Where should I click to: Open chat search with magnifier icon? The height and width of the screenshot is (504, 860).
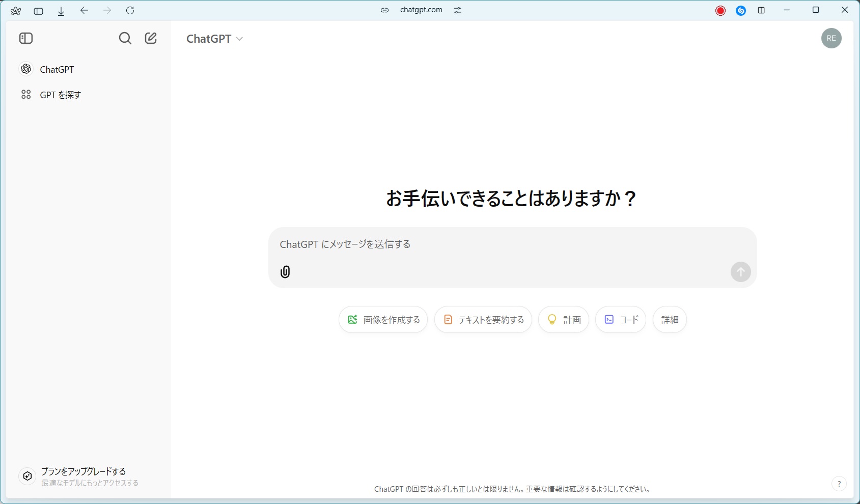click(x=125, y=38)
